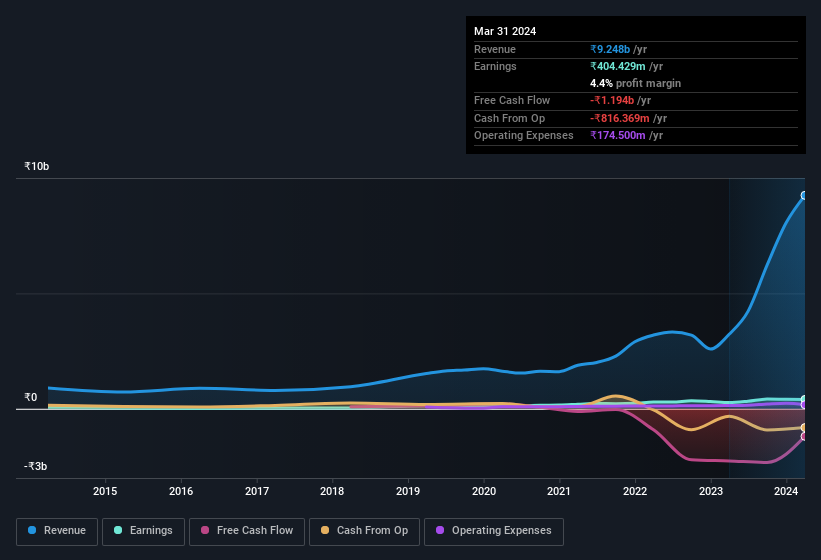Click the Mar 31 2024 tooltip date header
Viewport: 821px width, 560px height.
[x=505, y=31]
